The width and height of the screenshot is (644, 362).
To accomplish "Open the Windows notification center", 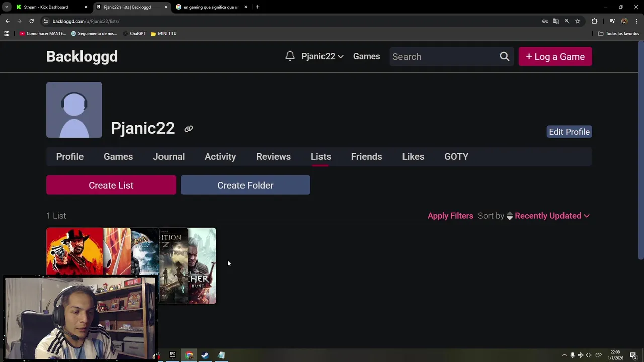I will (x=633, y=355).
